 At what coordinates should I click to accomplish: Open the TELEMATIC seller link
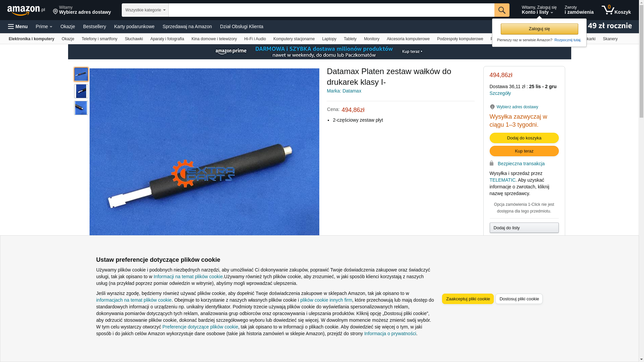click(502, 180)
